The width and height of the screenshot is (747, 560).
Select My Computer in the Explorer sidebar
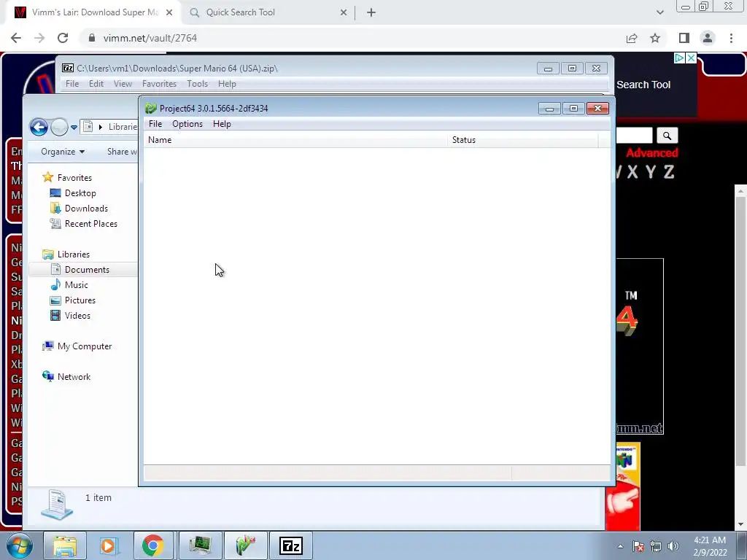coord(85,346)
